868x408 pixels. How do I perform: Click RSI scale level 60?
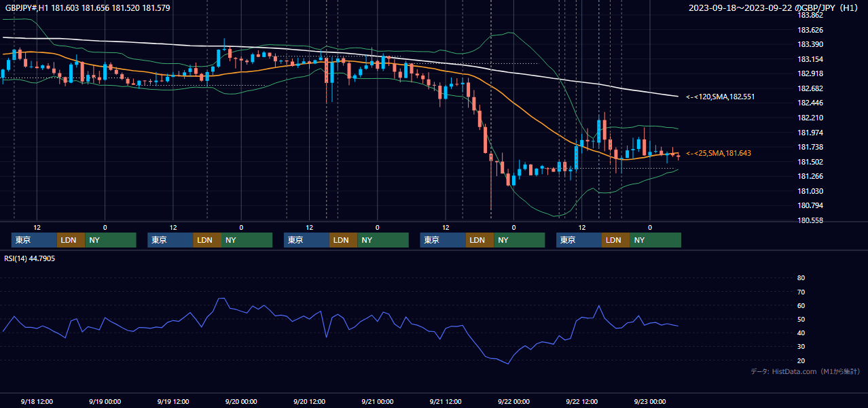[x=801, y=305]
